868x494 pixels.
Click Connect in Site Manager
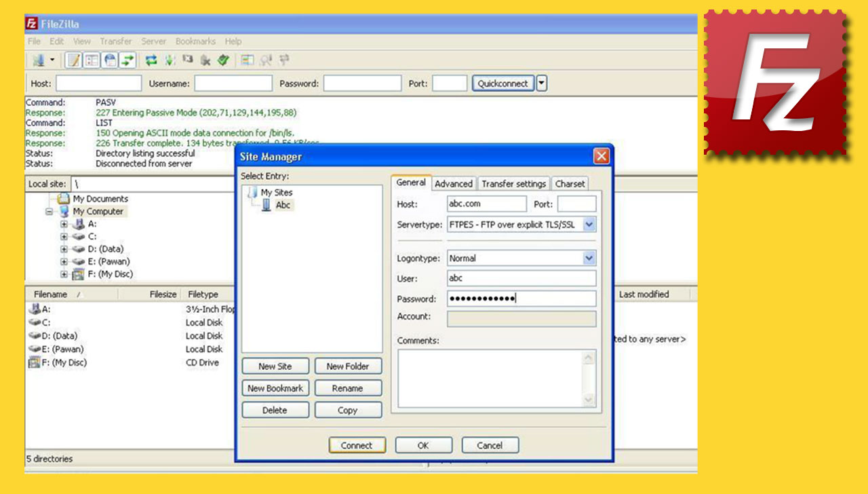tap(357, 446)
